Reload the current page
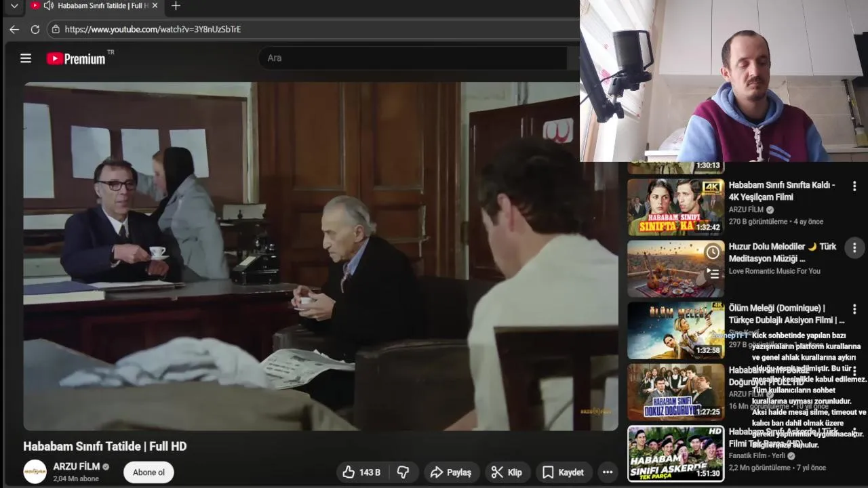 click(x=35, y=29)
